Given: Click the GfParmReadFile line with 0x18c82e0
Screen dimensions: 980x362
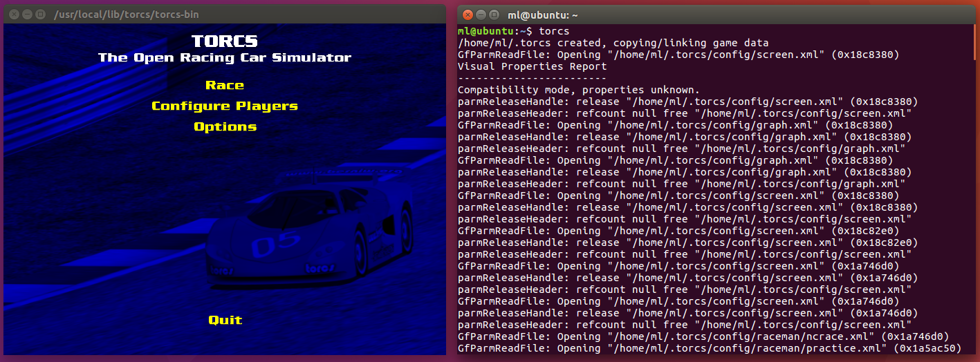Looking at the screenshot, I should (x=678, y=231).
